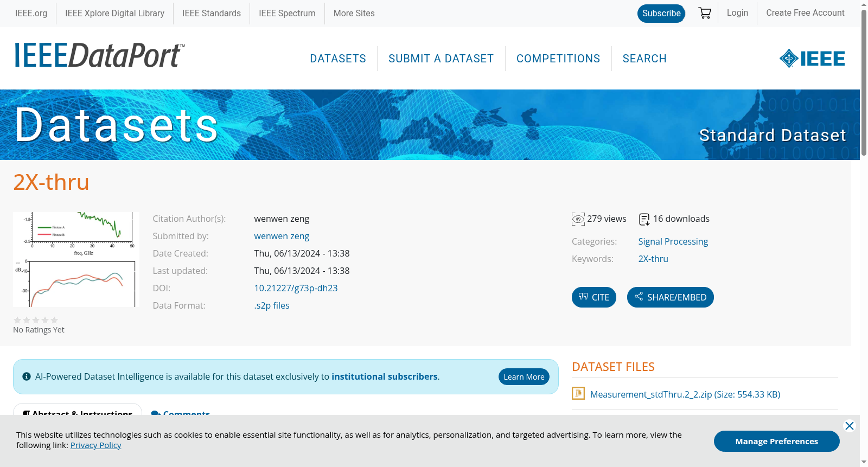The image size is (868, 467).
Task: Click the IEEE logo at top right
Action: 812,58
